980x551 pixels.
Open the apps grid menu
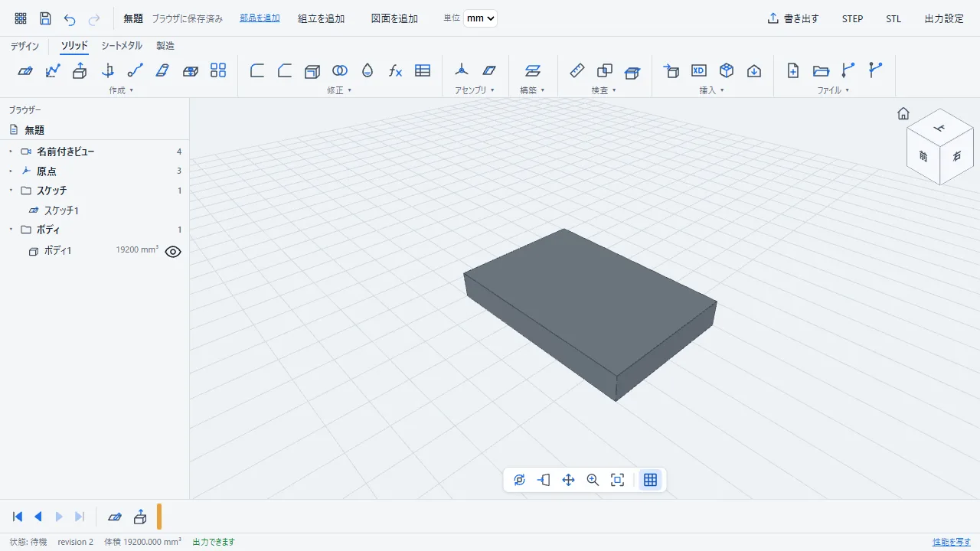(21, 18)
